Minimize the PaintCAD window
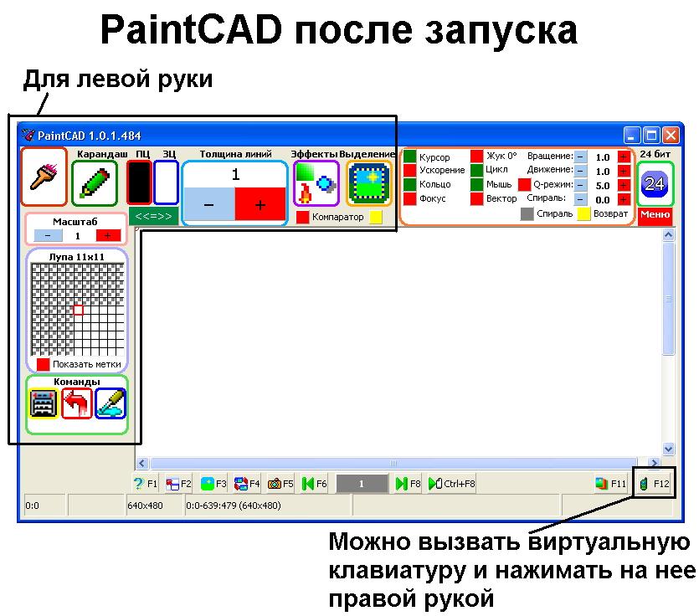The width and height of the screenshot is (699, 616). click(632, 135)
